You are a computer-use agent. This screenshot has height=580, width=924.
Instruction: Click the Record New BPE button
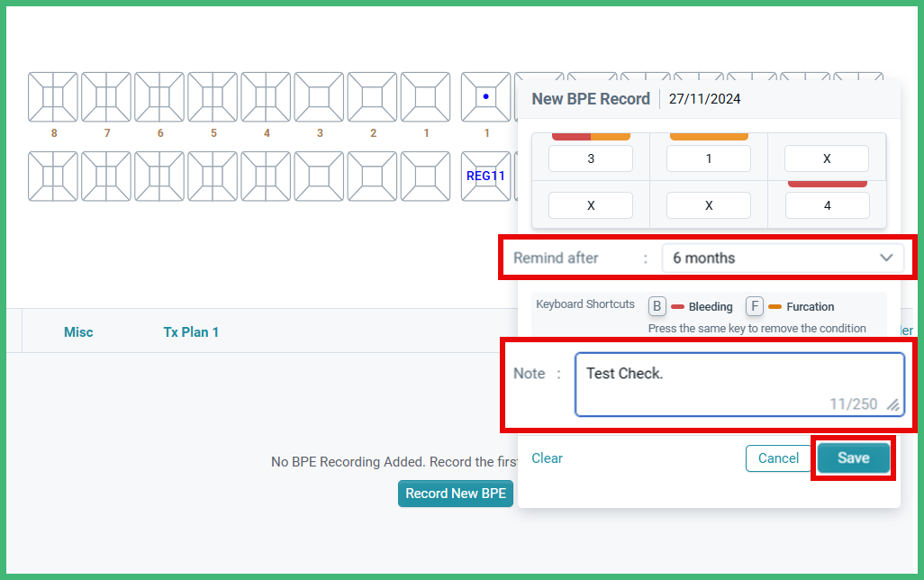[456, 494]
